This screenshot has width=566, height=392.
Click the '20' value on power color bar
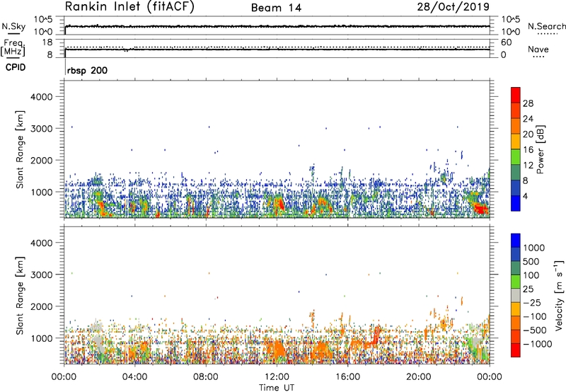(x=528, y=134)
